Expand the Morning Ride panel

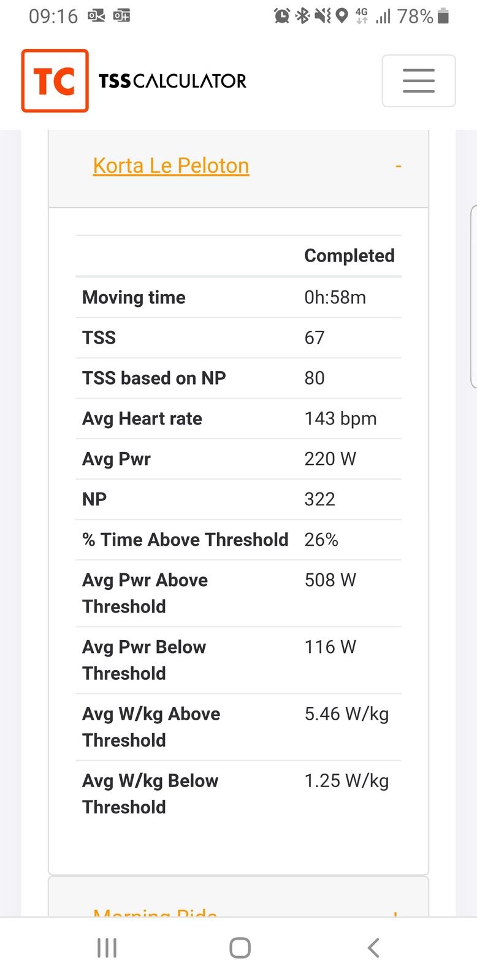tap(395, 913)
